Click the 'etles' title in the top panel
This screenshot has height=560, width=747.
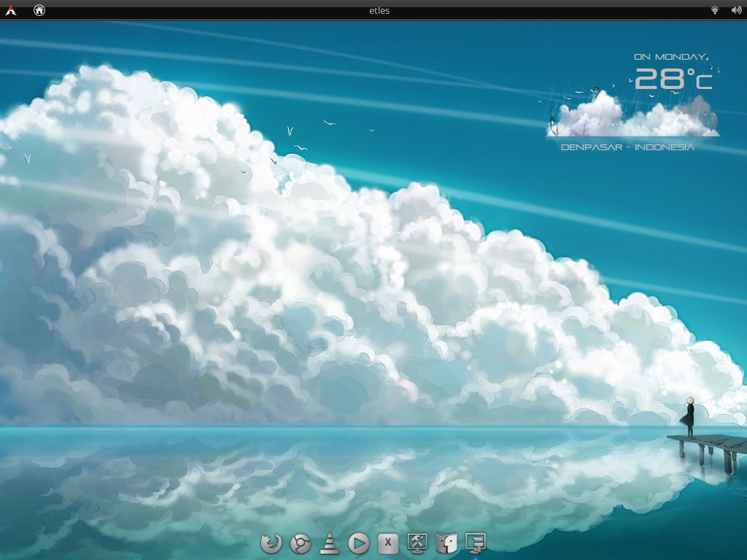379,10
